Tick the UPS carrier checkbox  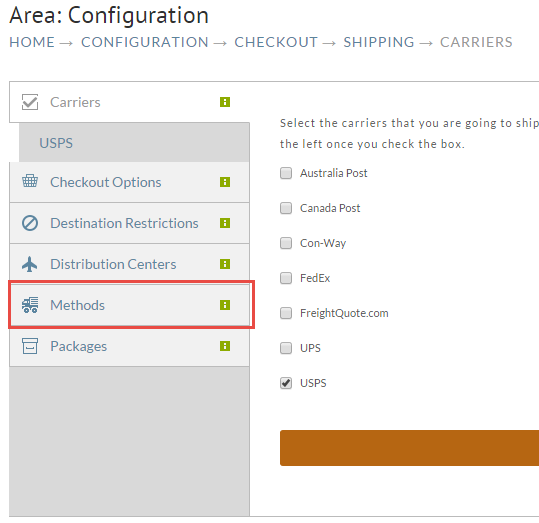tap(286, 348)
